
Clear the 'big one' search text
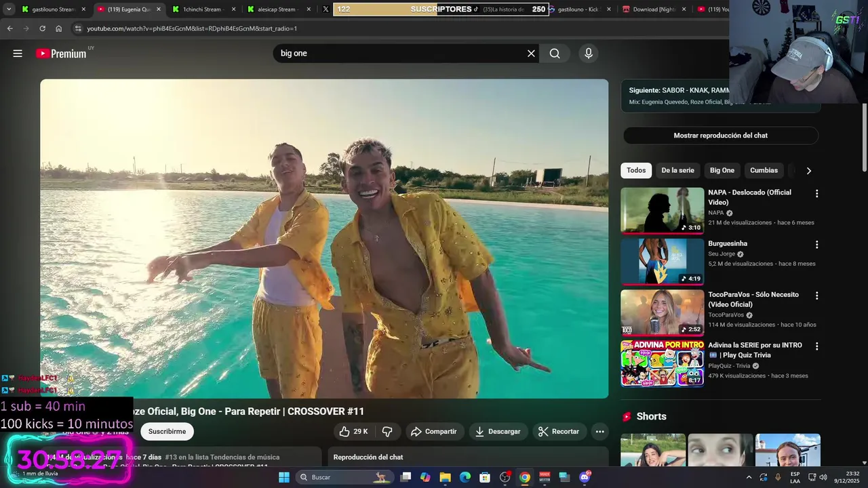tap(531, 54)
